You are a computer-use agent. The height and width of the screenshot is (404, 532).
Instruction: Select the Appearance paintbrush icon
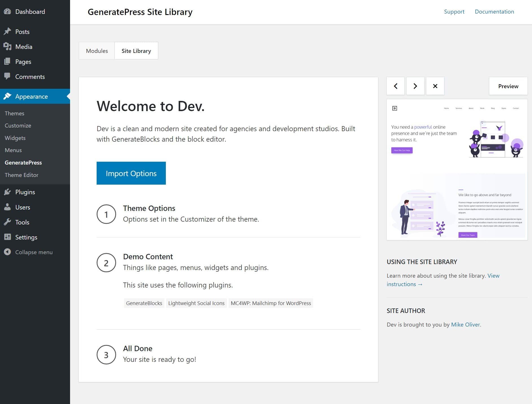[x=8, y=96]
